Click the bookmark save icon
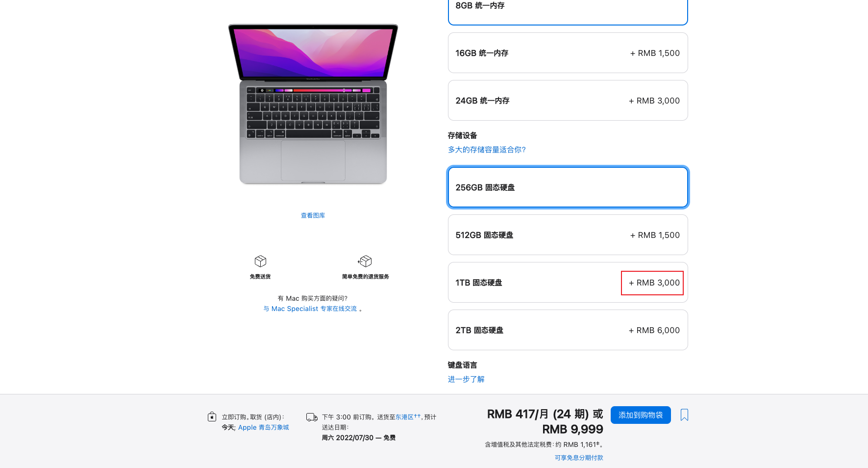 coord(684,415)
